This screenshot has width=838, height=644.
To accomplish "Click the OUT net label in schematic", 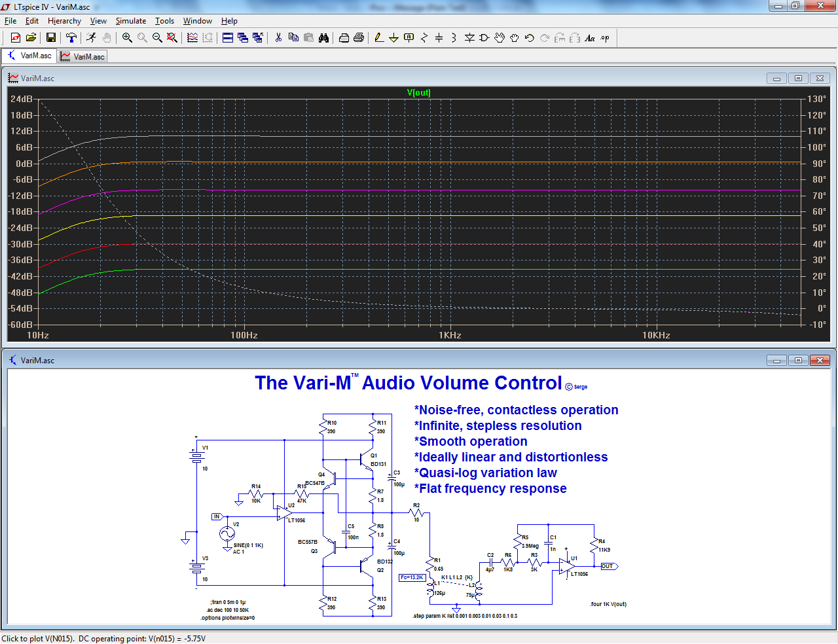I will 609,566.
